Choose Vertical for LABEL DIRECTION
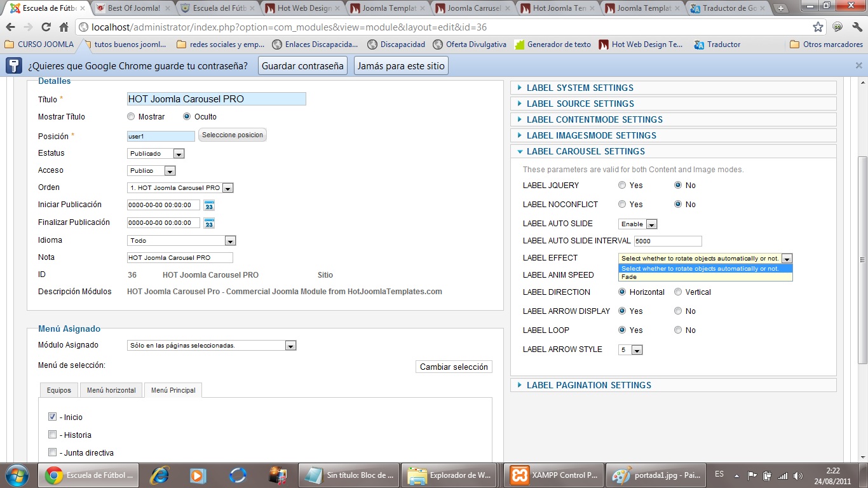868x488 pixels. [678, 292]
